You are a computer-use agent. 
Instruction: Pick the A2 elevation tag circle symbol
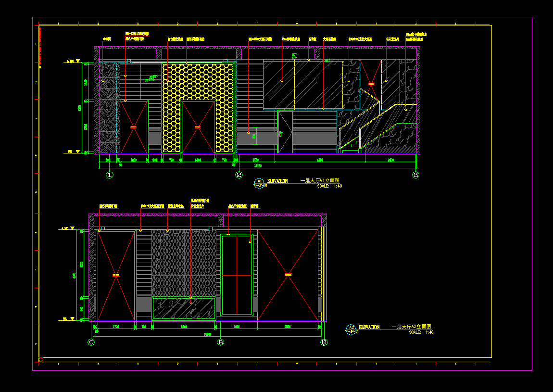pos(351,329)
